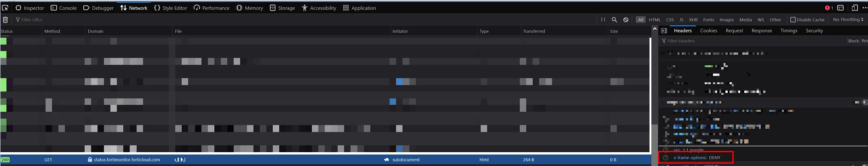Viewport: 868px width, 166px height.
Task: Sort requests by Initiator column
Action: click(434, 31)
